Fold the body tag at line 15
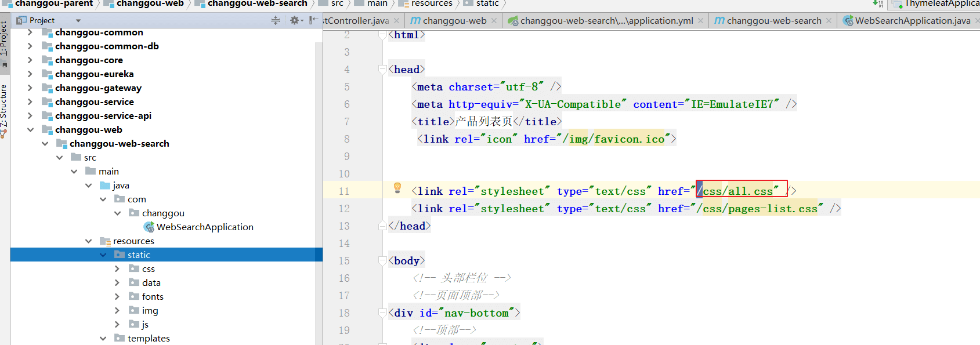980x345 pixels. point(382,261)
